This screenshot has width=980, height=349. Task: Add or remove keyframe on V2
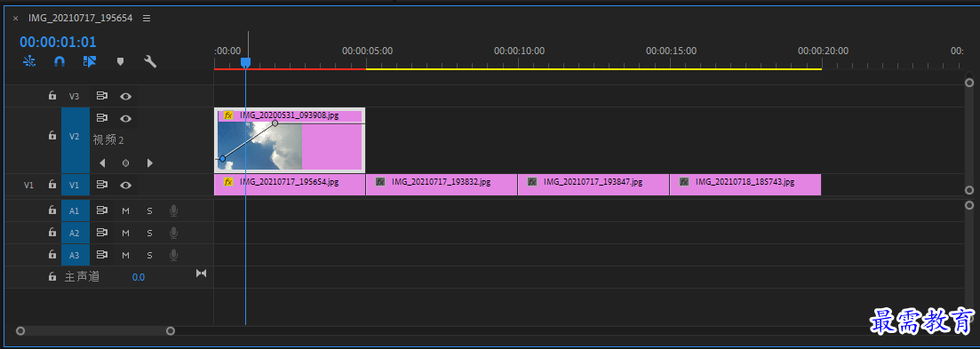[x=125, y=163]
